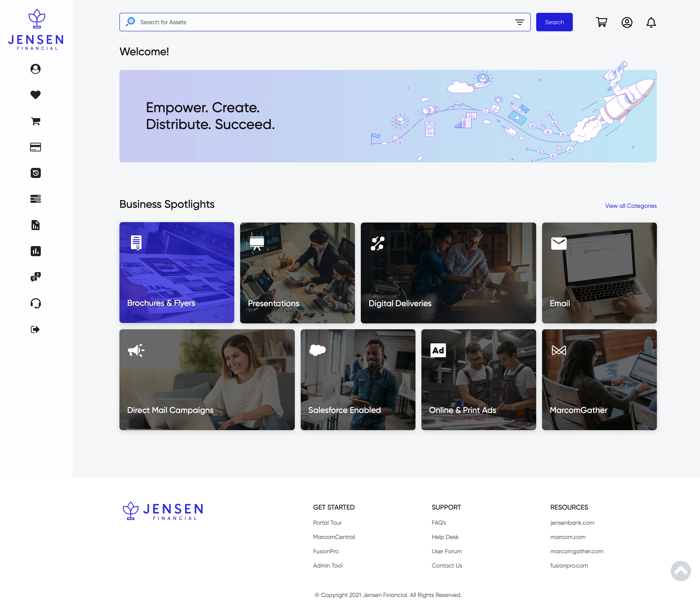The height and width of the screenshot is (614, 700).
Task: Open the bar-chart analytics icon in sidebar
Action: (x=36, y=251)
